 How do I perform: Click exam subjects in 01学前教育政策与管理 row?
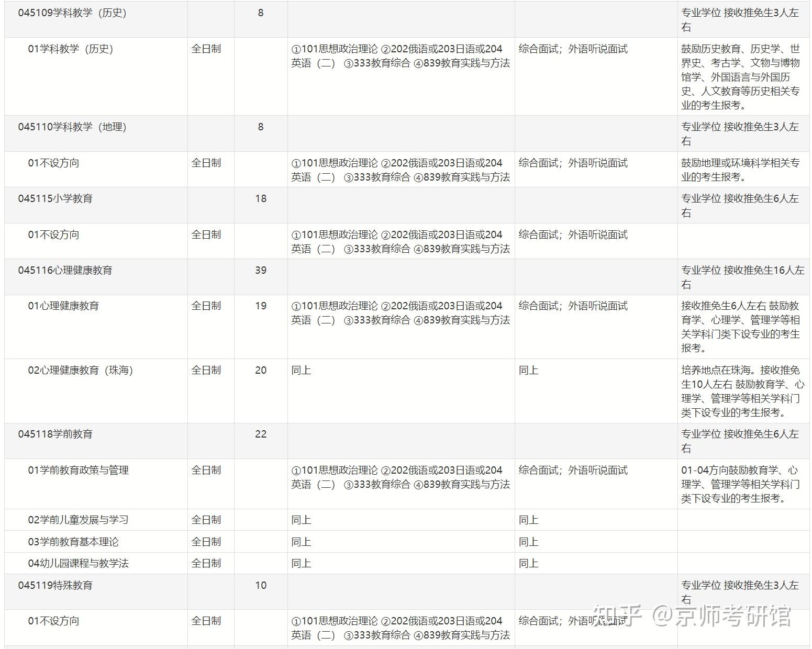coord(401,477)
